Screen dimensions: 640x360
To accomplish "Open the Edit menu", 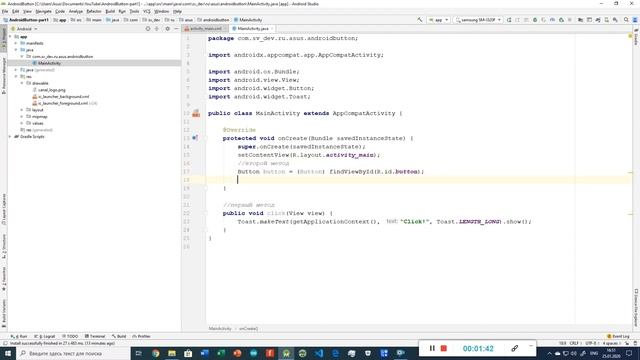I will coord(16,11).
